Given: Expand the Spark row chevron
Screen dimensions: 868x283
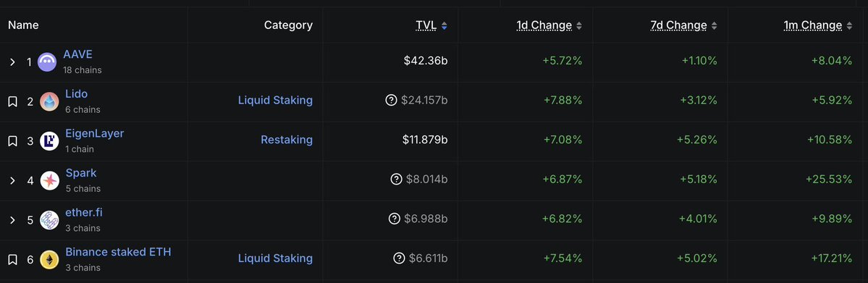Looking at the screenshot, I should point(12,180).
